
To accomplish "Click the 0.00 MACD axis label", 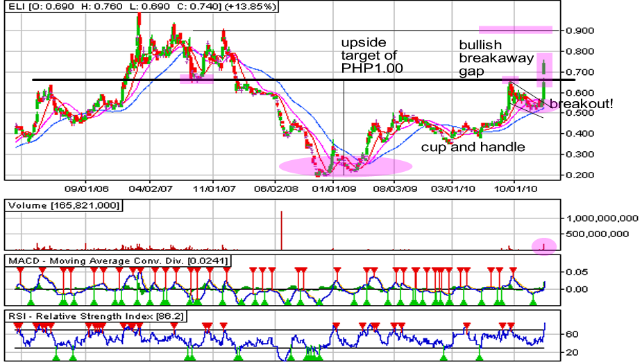I will click(x=577, y=289).
